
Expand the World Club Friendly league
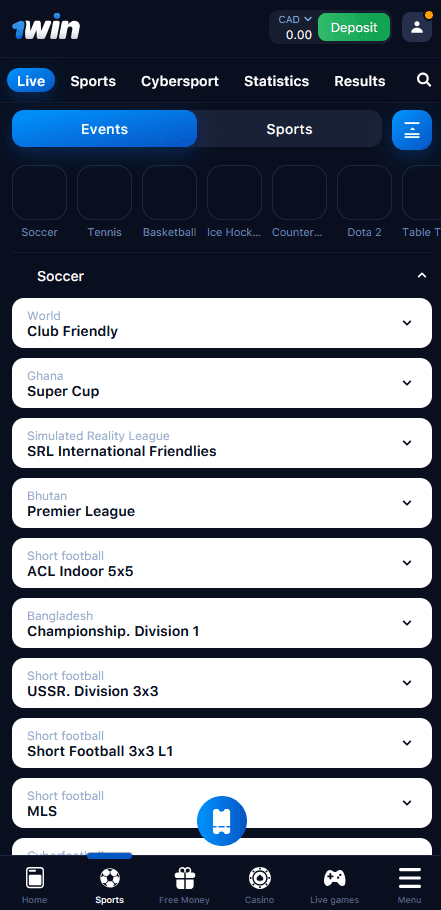222,323
